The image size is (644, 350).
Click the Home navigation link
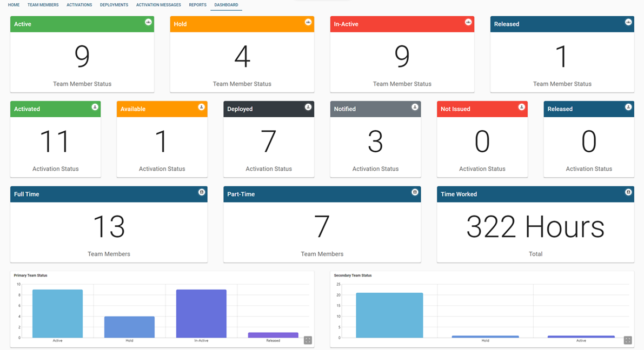pyautogui.click(x=14, y=5)
